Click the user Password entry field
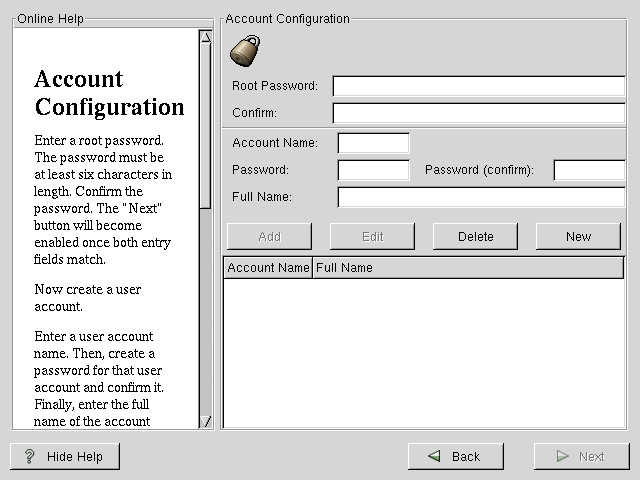 click(x=373, y=170)
